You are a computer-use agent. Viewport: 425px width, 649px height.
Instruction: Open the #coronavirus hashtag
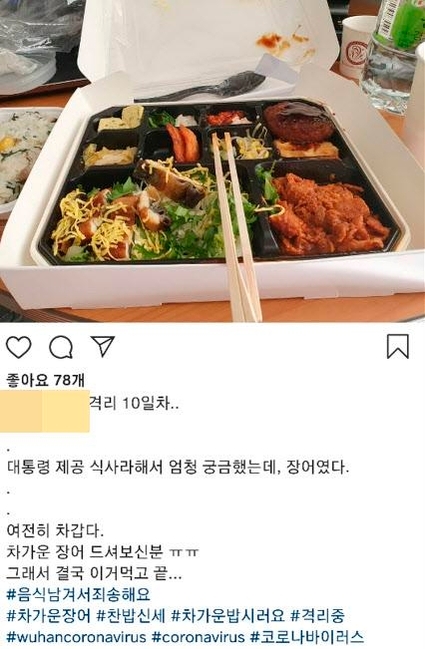pyautogui.click(x=198, y=637)
